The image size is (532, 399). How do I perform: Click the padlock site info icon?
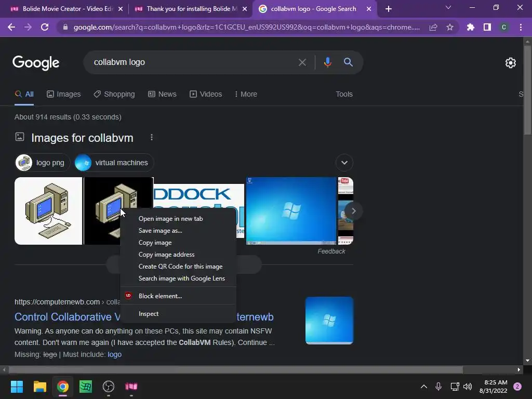[65, 27]
